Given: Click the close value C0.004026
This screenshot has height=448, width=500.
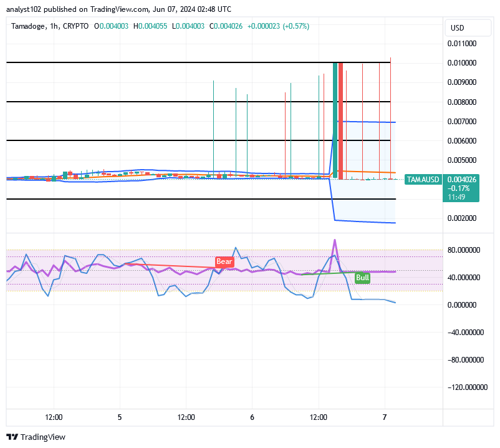Looking at the screenshot, I should tap(226, 26).
